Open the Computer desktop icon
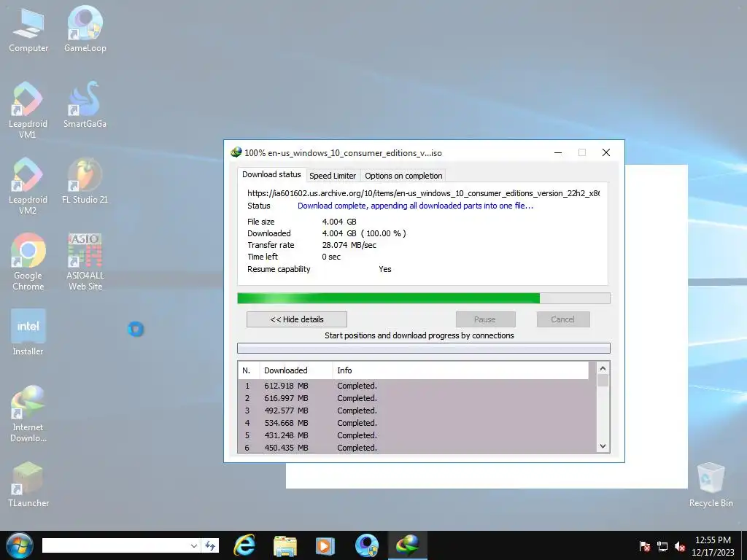Image resolution: width=747 pixels, height=560 pixels. (28, 30)
